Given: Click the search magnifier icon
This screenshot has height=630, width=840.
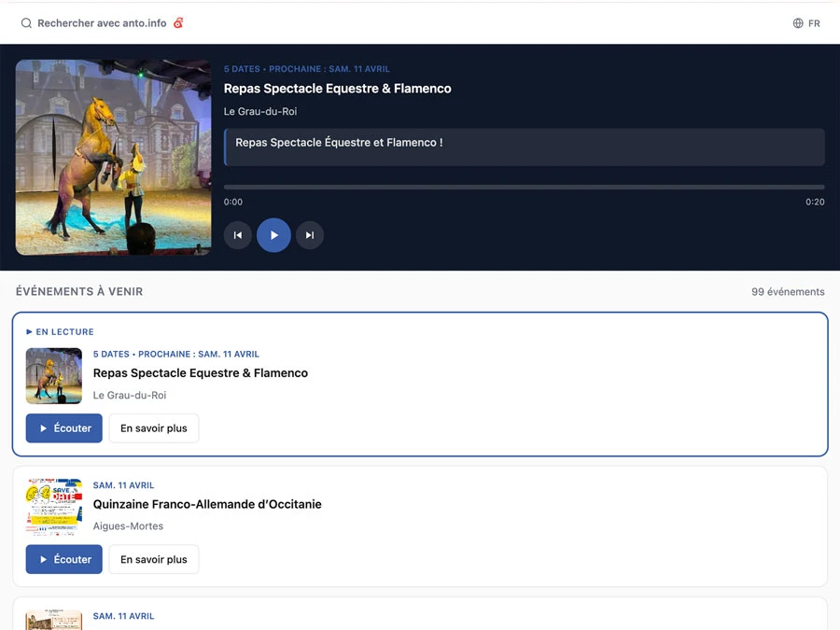Looking at the screenshot, I should pos(26,23).
